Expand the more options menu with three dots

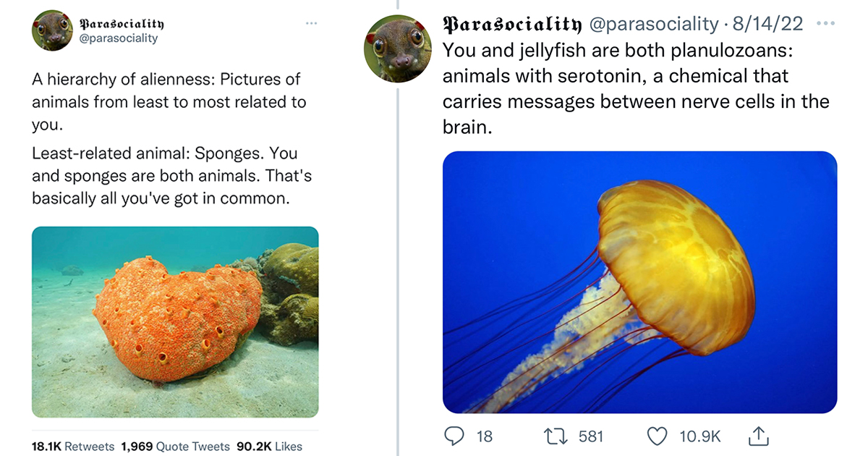(x=311, y=23)
